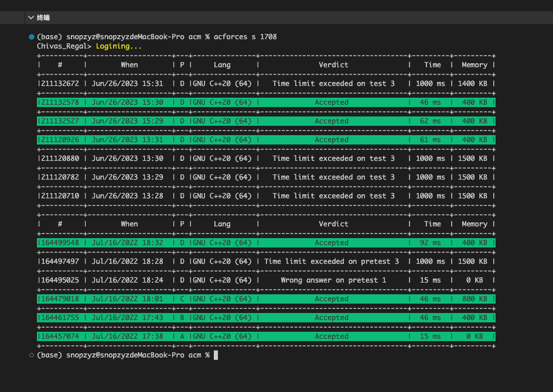
Task: Click '62 ms' time value
Action: pyautogui.click(x=430, y=121)
